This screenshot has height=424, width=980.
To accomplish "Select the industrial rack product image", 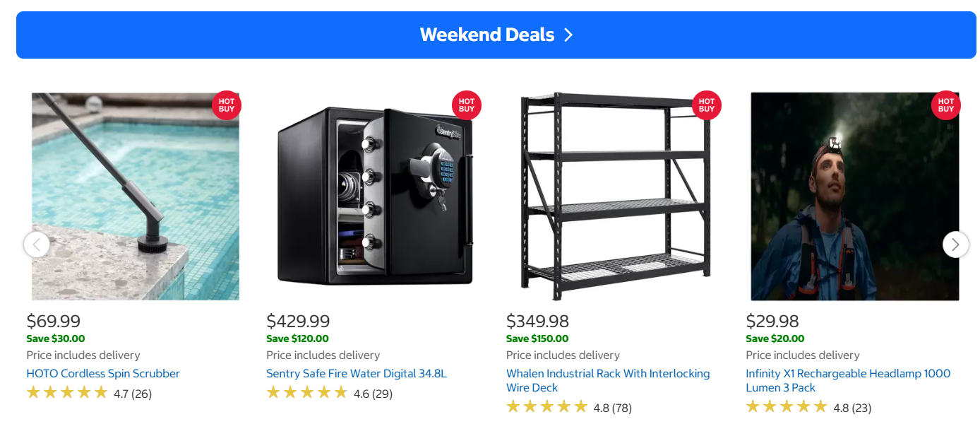I will 614,198.
